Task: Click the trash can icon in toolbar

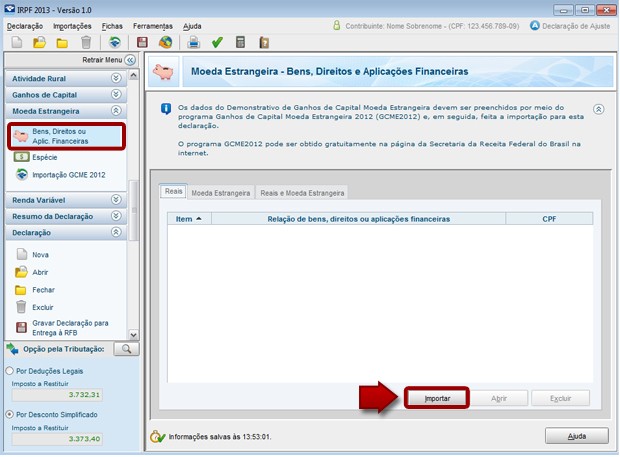Action: click(x=86, y=42)
